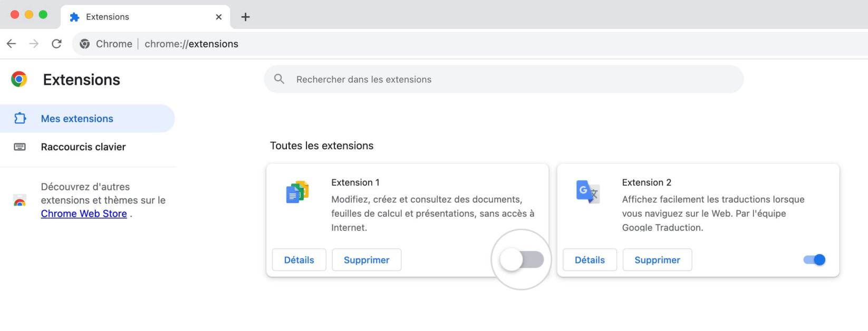
Task: Click the 'Extension 2' title text
Action: 647,182
